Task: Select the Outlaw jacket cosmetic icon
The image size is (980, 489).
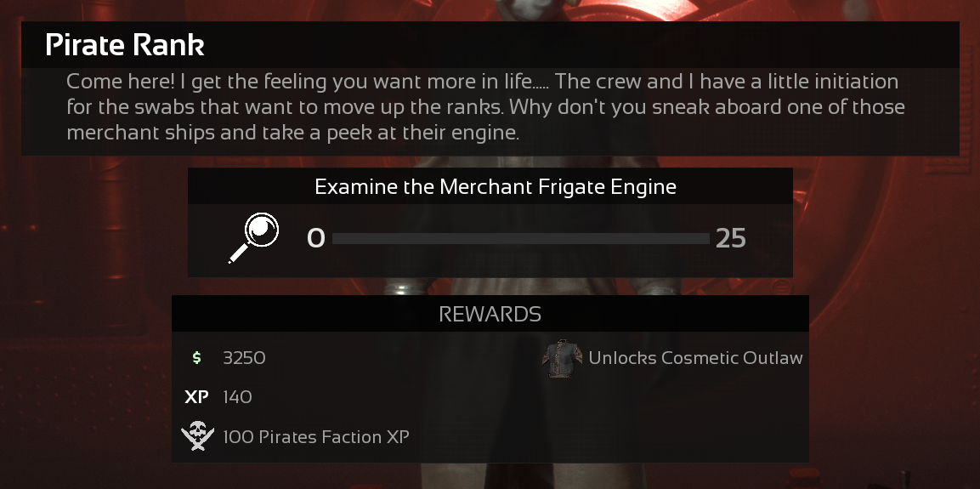Action: click(562, 358)
